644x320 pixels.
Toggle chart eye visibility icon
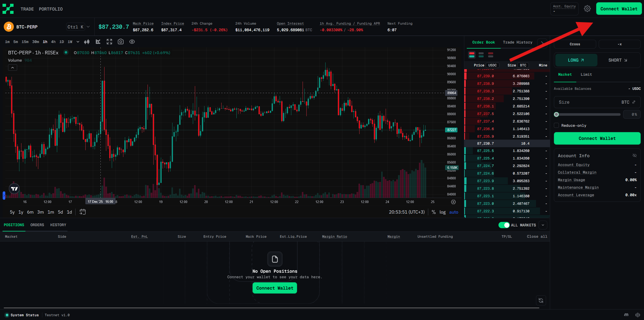coord(132,42)
